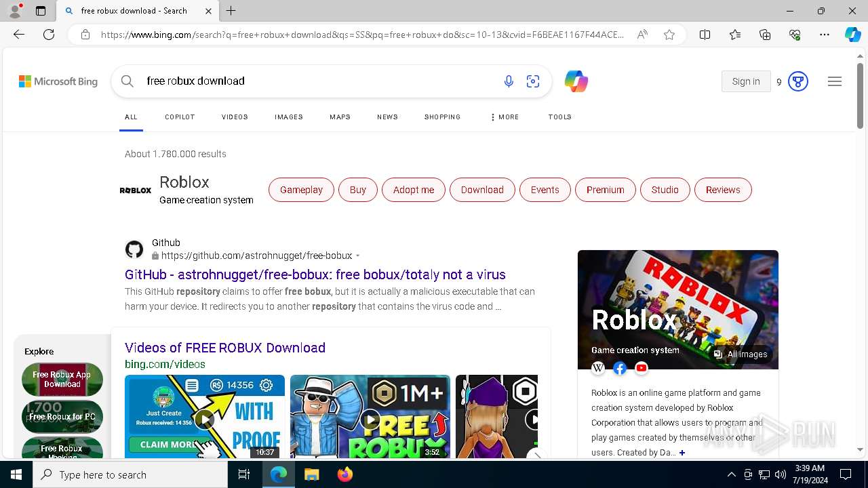Click the Sign in button

point(746,81)
